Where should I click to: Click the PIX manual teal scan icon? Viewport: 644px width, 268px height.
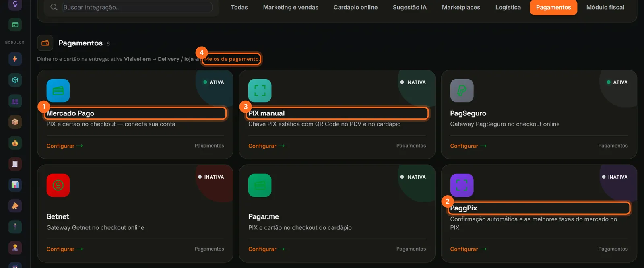coord(260,91)
